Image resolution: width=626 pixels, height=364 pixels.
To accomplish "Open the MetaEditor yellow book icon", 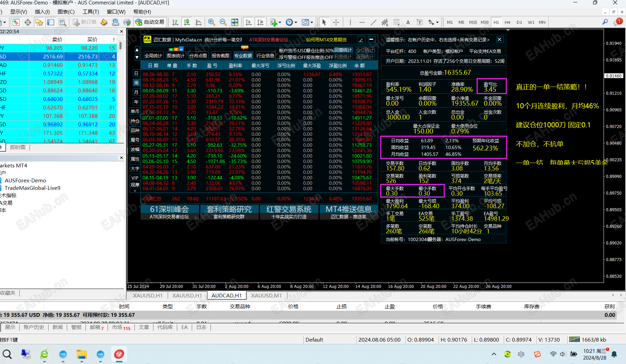I will coord(104,22).
